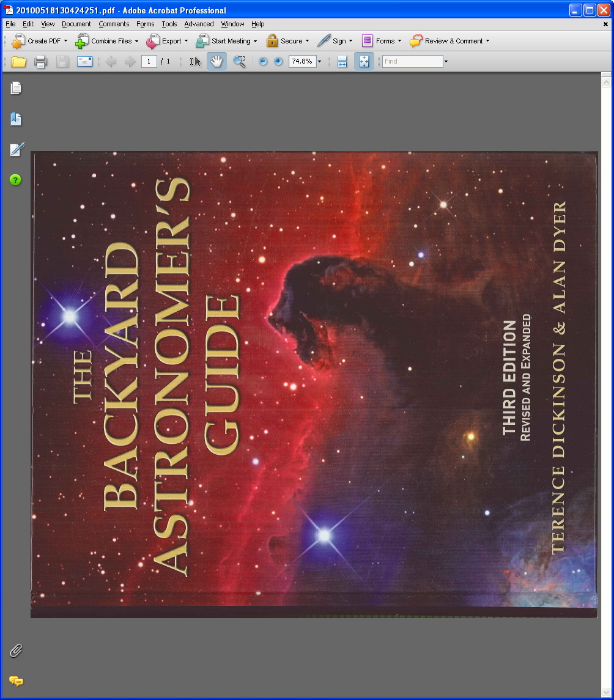Click the vertical scrollbar up arrow
The width and height of the screenshot is (614, 700).
tap(606, 82)
